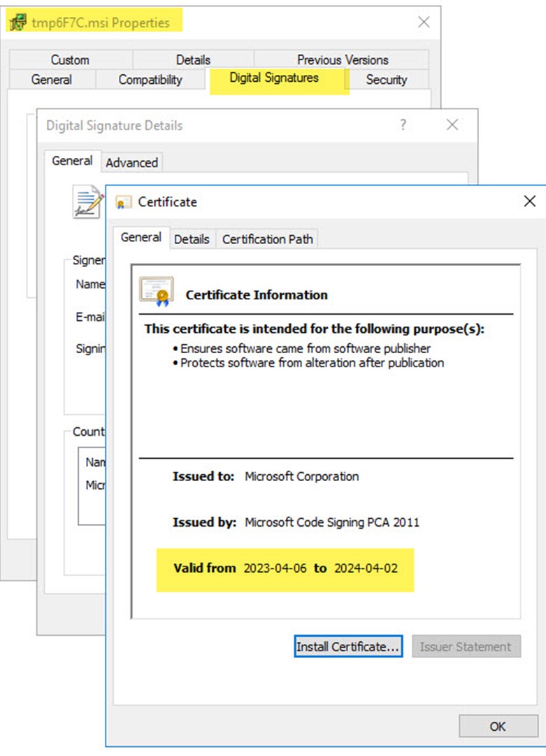546x756 pixels.
Task: Select General tab in Certificate dialog
Action: point(141,237)
